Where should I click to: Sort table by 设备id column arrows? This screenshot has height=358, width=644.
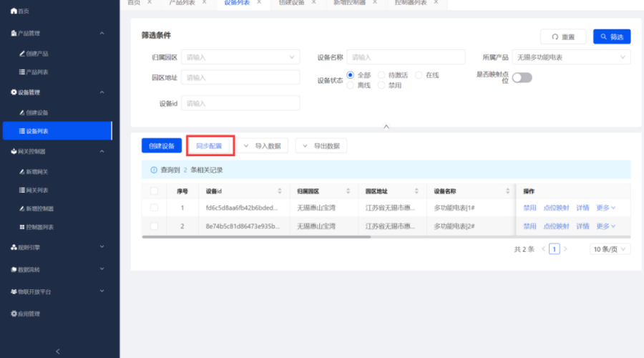280,191
